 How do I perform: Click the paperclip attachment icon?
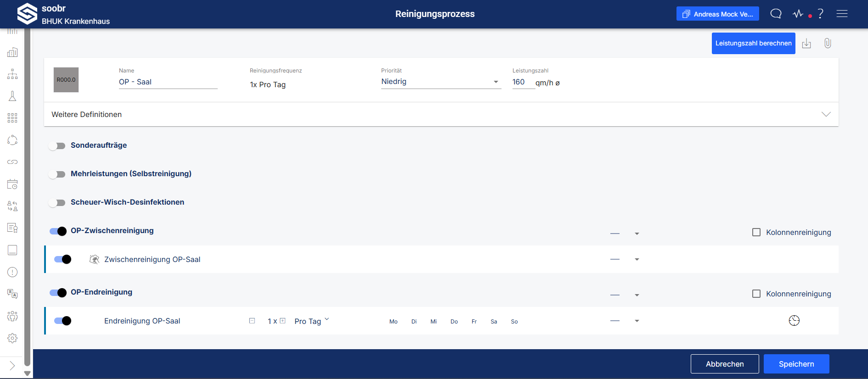828,43
